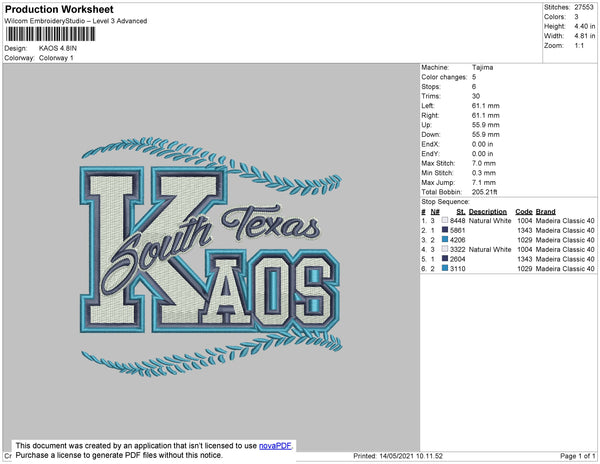
Task: Click the 'Stop Sequence:' heading
Action: (445, 202)
